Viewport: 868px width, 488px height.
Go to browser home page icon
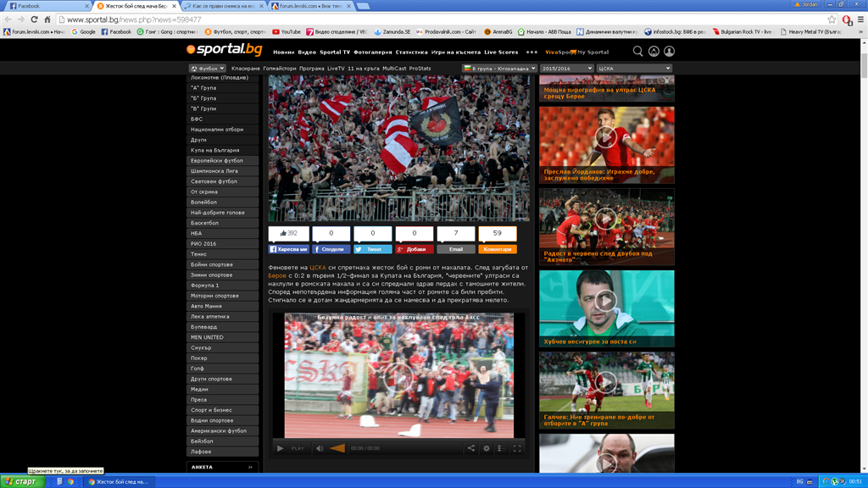[x=47, y=19]
